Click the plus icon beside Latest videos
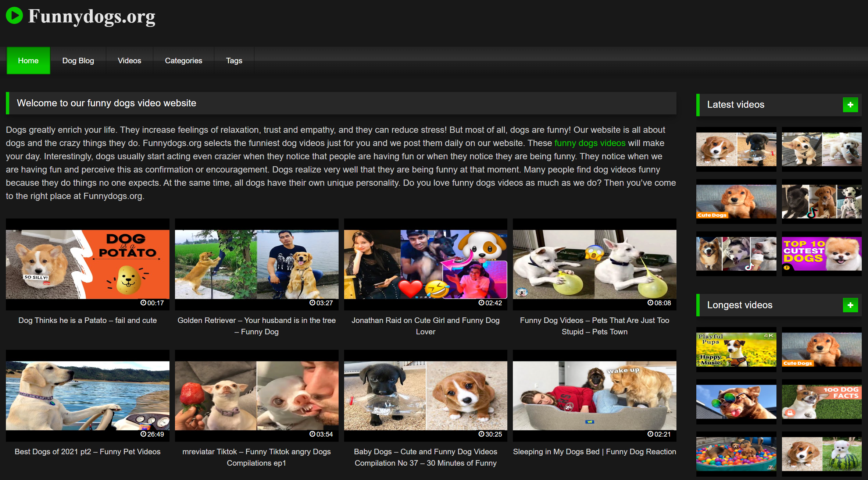The height and width of the screenshot is (480, 868). [850, 105]
